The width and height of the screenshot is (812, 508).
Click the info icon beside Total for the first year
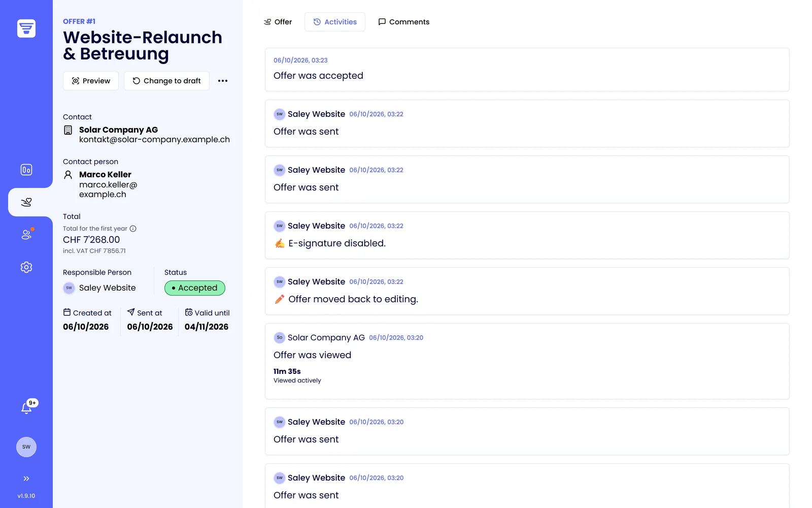133,229
